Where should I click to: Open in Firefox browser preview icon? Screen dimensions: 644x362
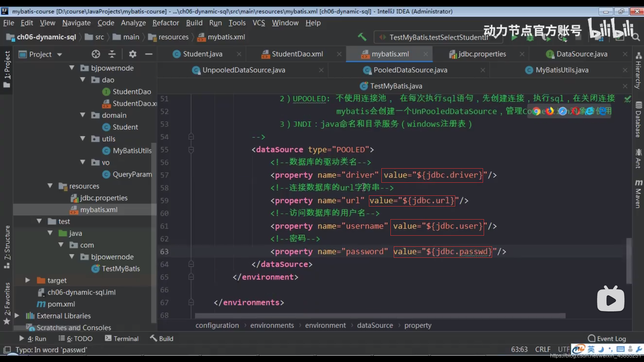point(550,111)
